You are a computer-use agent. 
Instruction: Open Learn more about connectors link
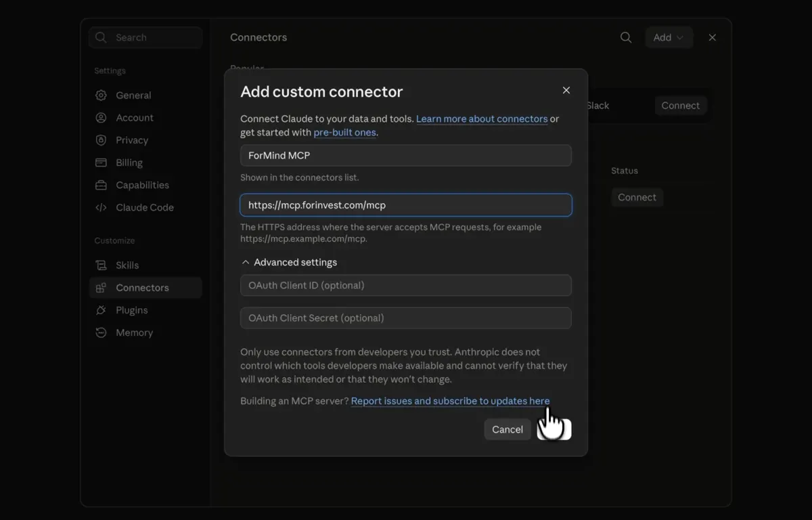point(482,118)
